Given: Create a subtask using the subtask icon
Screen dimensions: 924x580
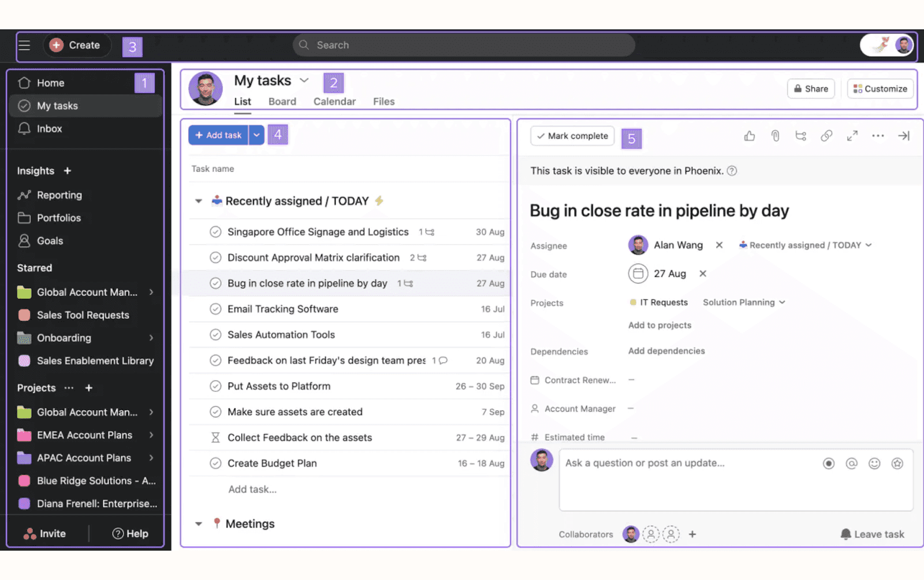Looking at the screenshot, I should point(800,136).
